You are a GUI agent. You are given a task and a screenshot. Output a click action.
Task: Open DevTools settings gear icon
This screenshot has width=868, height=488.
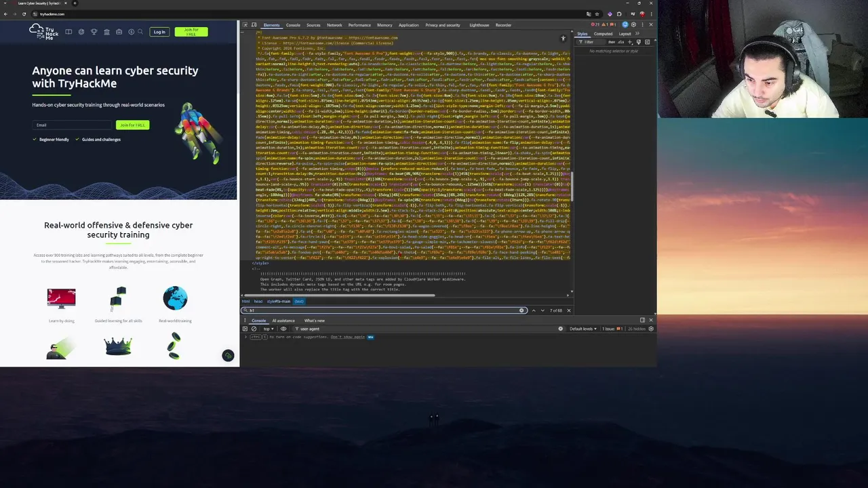(633, 25)
